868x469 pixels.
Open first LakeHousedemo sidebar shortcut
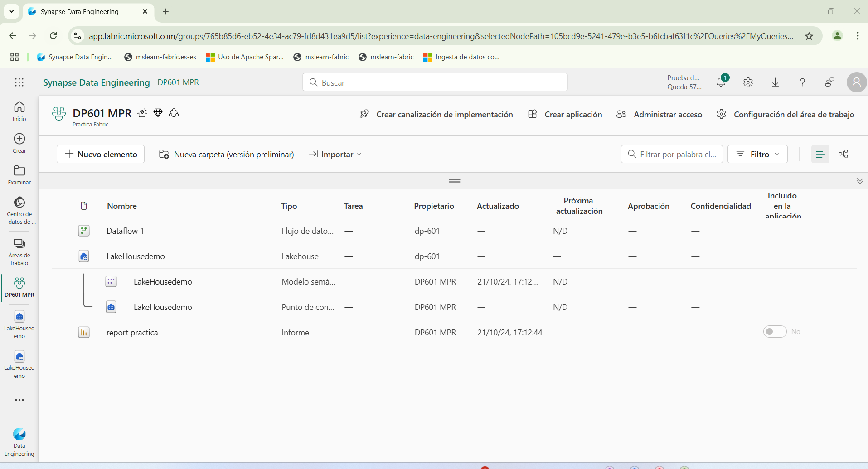19,324
